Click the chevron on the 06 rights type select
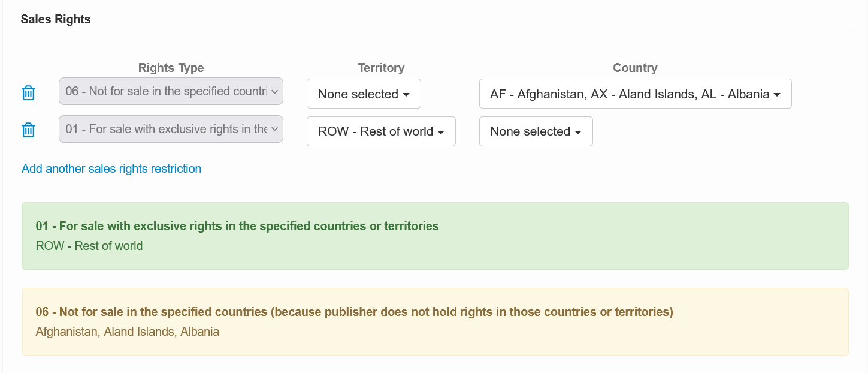Image resolution: width=868 pixels, height=373 pixels. pos(274,92)
